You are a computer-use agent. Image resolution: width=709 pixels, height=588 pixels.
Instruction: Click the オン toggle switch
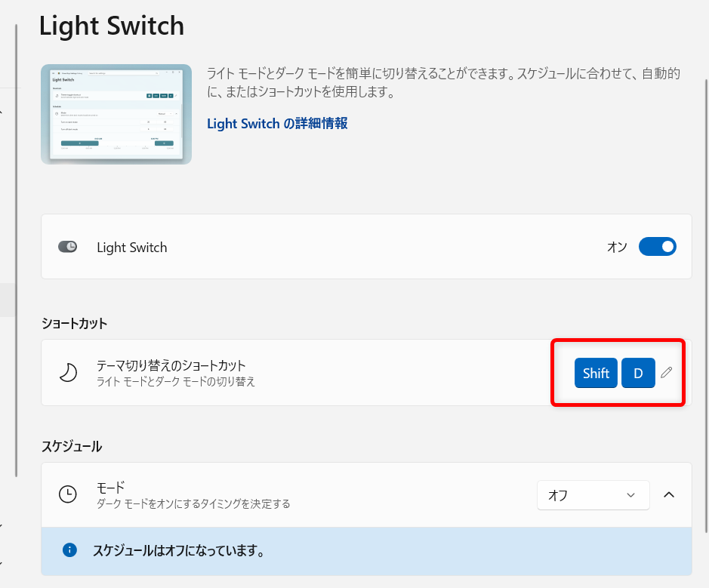pyautogui.click(x=657, y=246)
